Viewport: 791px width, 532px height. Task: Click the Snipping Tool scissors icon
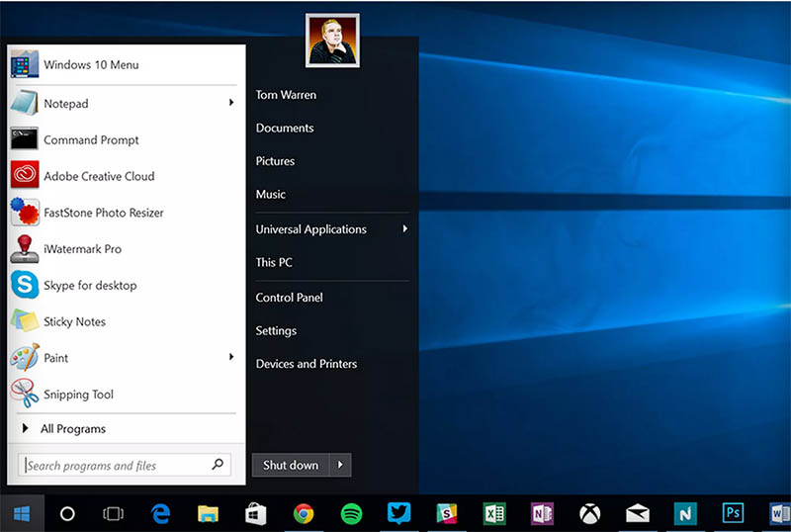(24, 394)
